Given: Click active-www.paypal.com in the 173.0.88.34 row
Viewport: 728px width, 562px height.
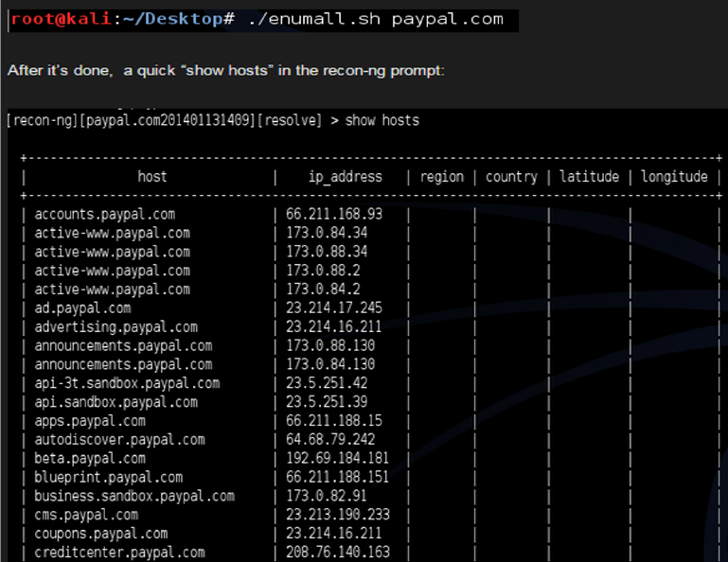Looking at the screenshot, I should (x=112, y=252).
